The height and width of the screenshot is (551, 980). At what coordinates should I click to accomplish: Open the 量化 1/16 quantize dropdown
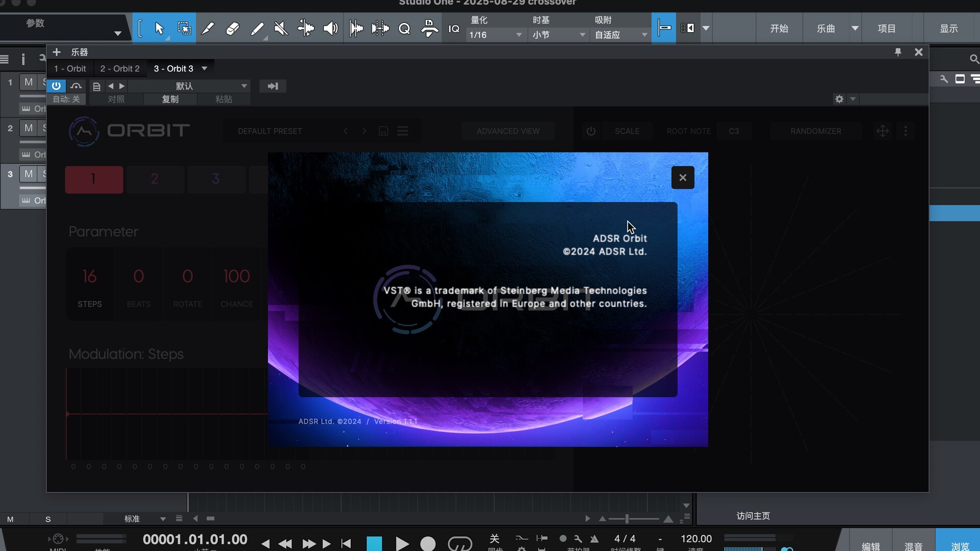(495, 35)
